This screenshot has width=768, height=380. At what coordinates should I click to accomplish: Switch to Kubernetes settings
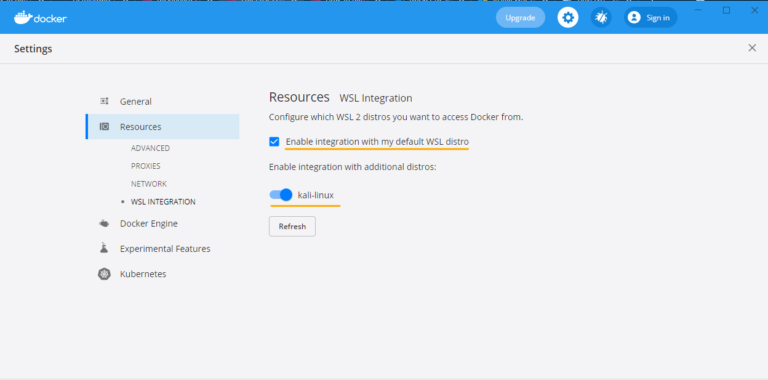pos(143,274)
